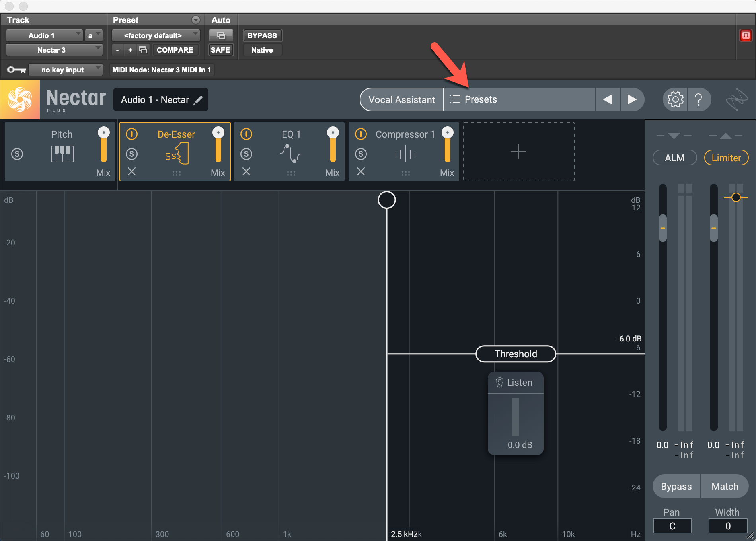The width and height of the screenshot is (756, 541).
Task: Click the Pan value field
Action: click(x=672, y=526)
